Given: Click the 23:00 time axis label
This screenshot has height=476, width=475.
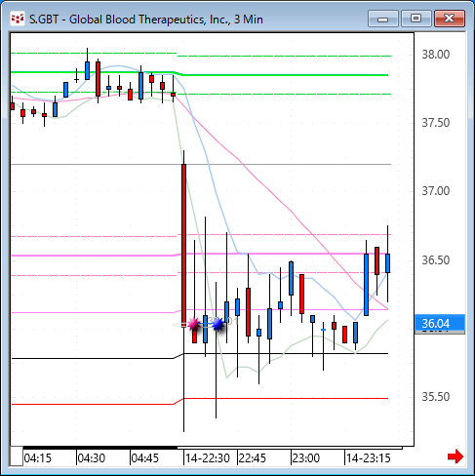Looking at the screenshot, I should point(306,458).
